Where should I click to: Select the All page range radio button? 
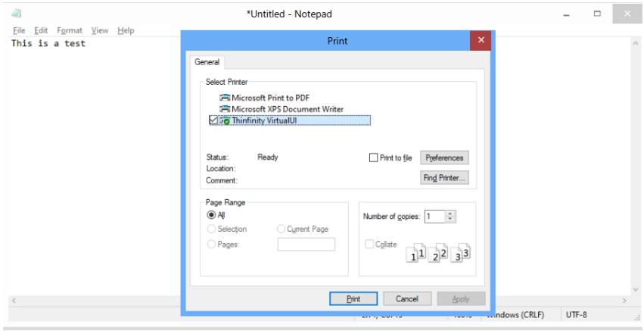pos(211,215)
